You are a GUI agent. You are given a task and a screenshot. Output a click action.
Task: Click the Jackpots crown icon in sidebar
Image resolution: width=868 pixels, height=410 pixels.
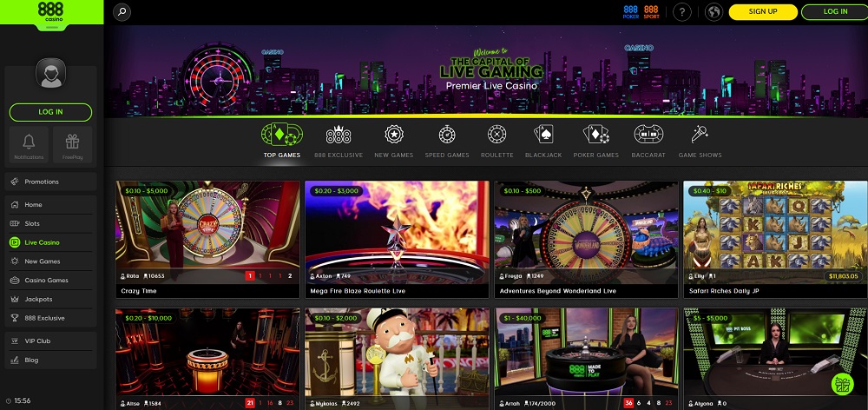pos(15,299)
